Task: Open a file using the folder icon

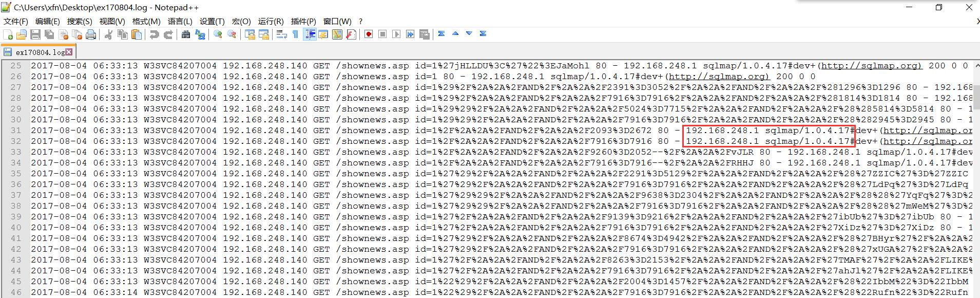Action: pyautogui.click(x=22, y=34)
